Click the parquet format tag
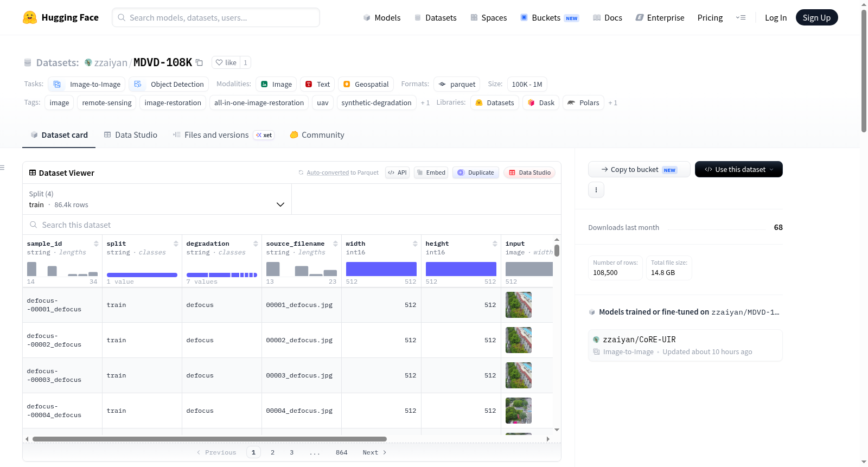Screen dimensions: 868x467 click(x=457, y=84)
